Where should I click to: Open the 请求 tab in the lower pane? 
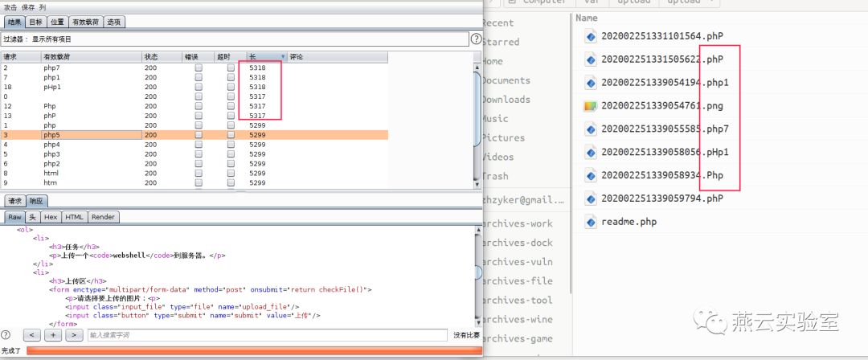click(x=15, y=201)
